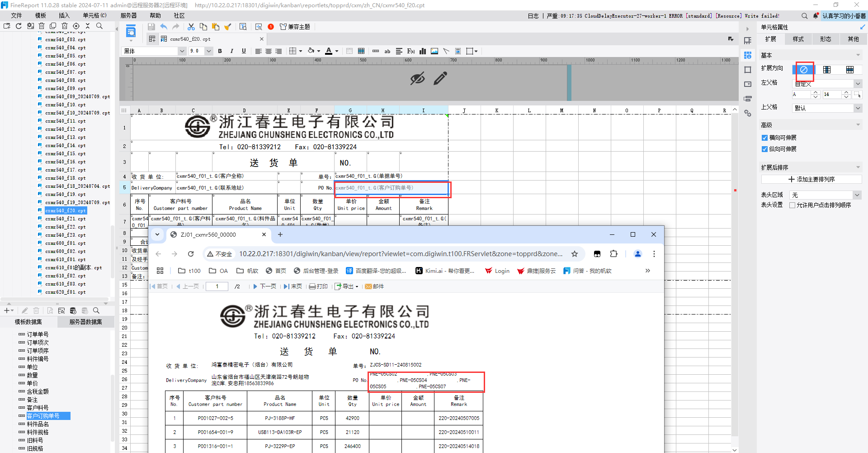Toggle the 横向可伸展 checkbox

(x=764, y=138)
